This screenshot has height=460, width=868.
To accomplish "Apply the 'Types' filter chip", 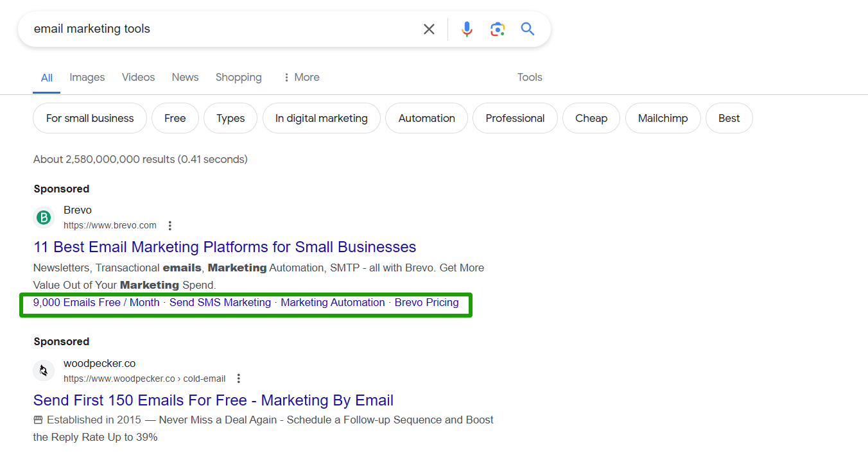I will point(230,118).
